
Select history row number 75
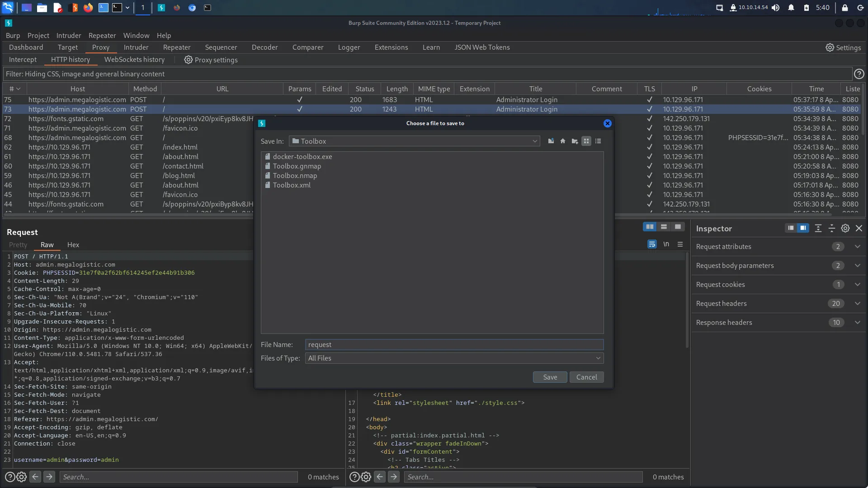pyautogui.click(x=432, y=99)
